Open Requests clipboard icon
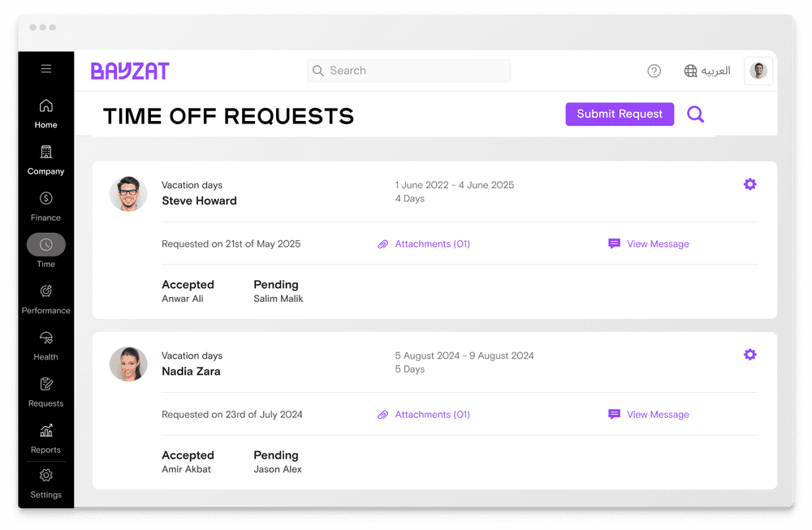This screenshot has width=812, height=530. pyautogui.click(x=46, y=384)
